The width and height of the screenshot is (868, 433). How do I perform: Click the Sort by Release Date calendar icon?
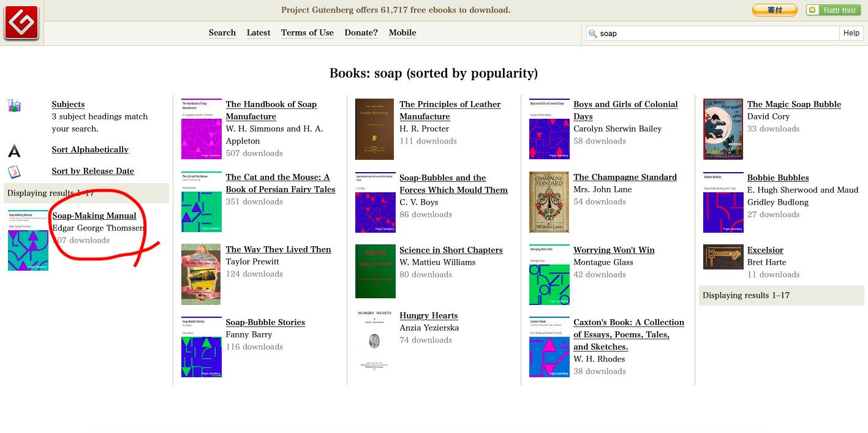(14, 171)
